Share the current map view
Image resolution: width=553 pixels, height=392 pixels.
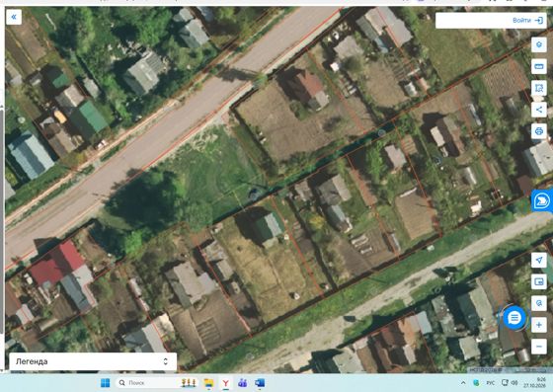(539, 110)
